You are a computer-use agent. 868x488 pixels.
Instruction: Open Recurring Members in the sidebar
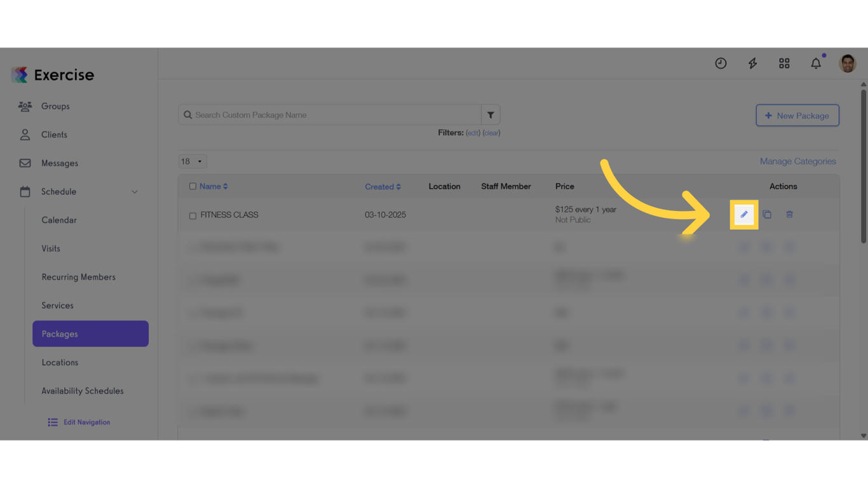pos(79,278)
